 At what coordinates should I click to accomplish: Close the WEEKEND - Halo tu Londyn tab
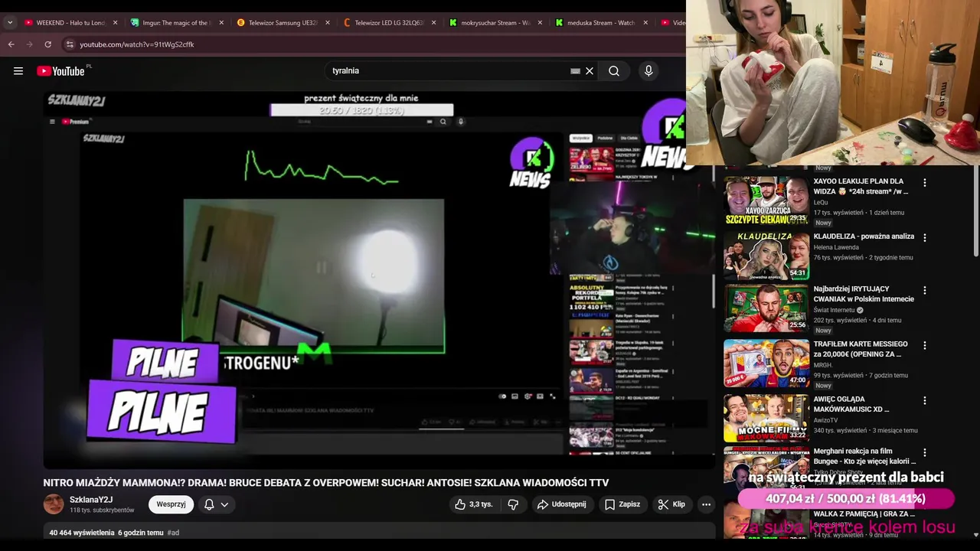click(x=116, y=23)
